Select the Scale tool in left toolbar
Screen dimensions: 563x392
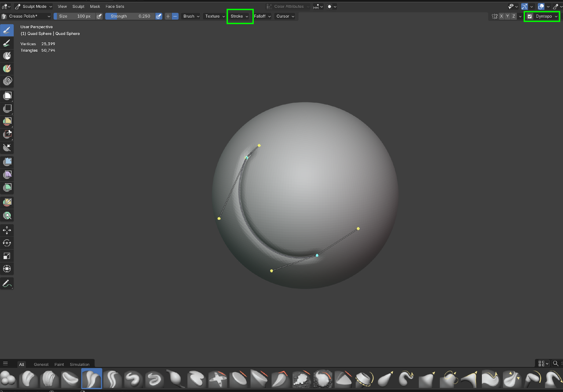coord(7,256)
